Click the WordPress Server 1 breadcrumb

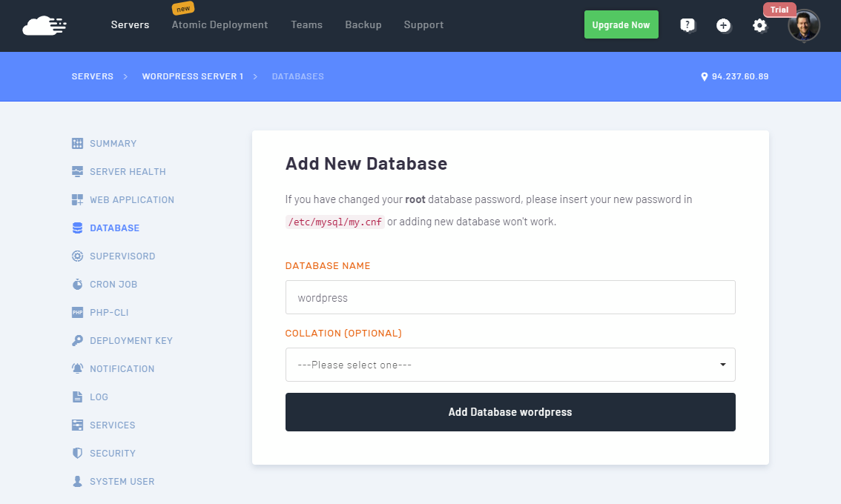coord(193,76)
